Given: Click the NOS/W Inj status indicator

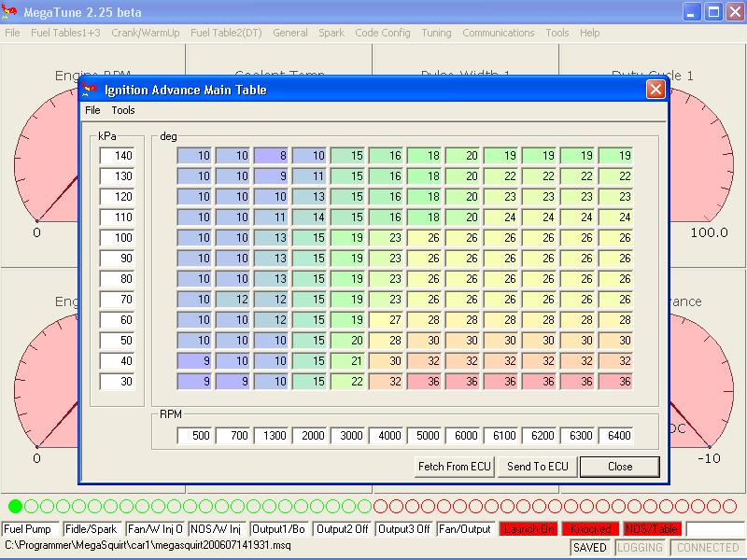Looking at the screenshot, I should coord(218,529).
